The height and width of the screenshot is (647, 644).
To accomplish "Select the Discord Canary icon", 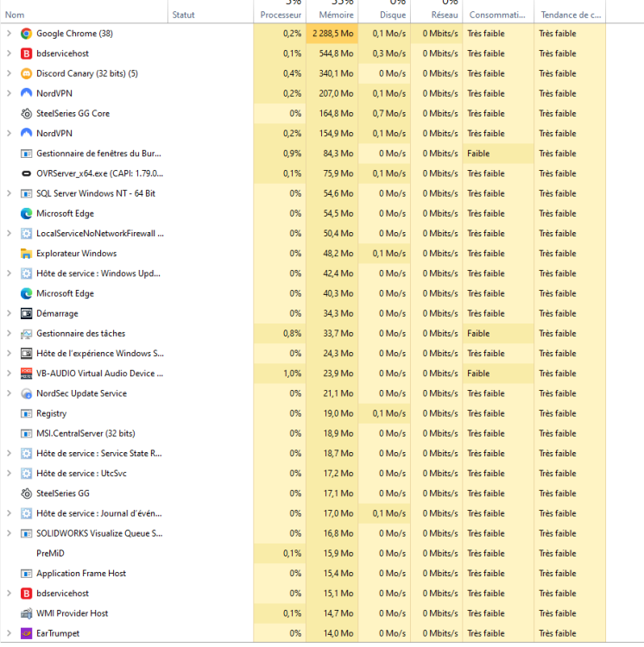I will tap(26, 73).
